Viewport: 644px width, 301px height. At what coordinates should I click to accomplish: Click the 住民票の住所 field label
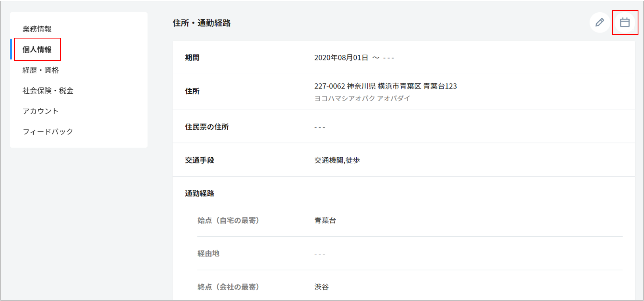coord(207,127)
